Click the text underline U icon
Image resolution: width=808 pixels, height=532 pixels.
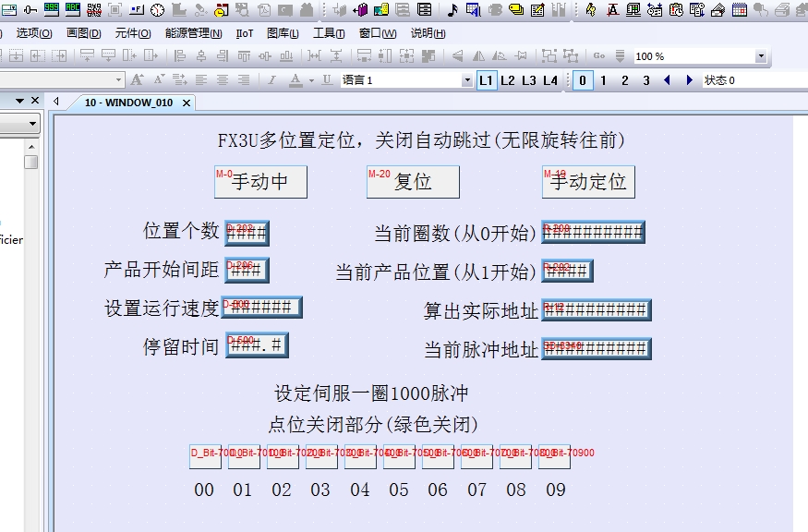(x=327, y=80)
